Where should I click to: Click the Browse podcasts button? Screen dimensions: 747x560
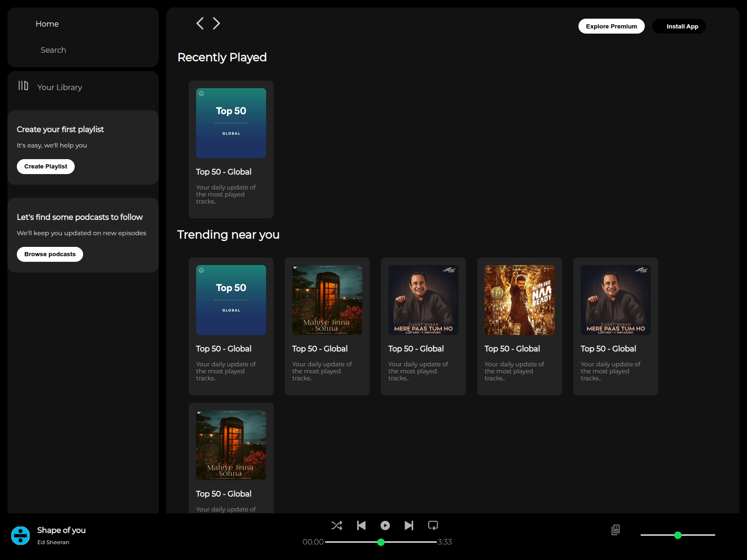tap(50, 254)
